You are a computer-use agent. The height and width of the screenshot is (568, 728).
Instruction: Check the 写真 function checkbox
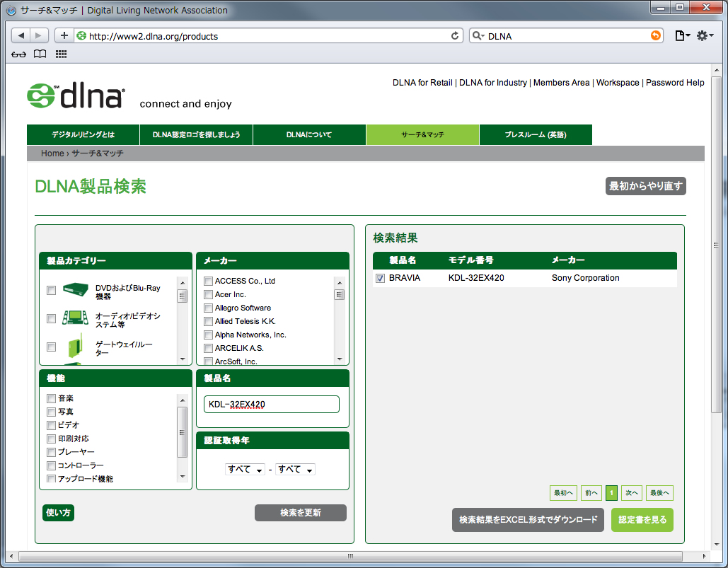coord(52,412)
